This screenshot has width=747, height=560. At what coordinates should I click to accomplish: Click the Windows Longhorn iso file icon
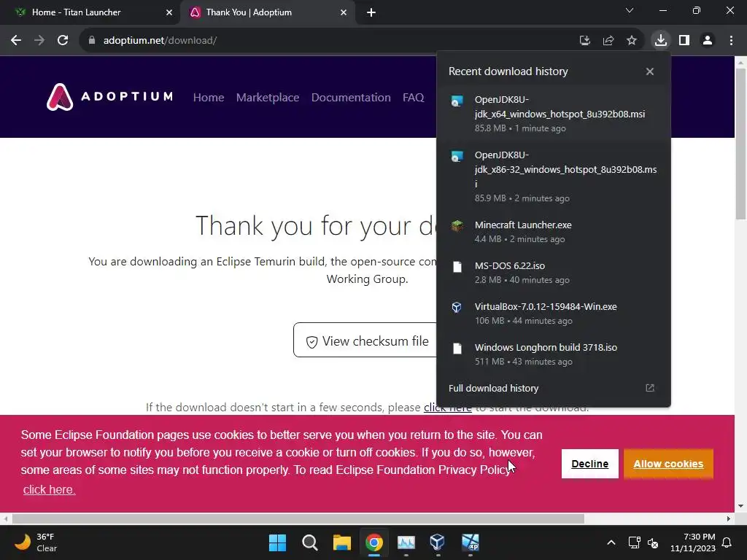pyautogui.click(x=457, y=348)
